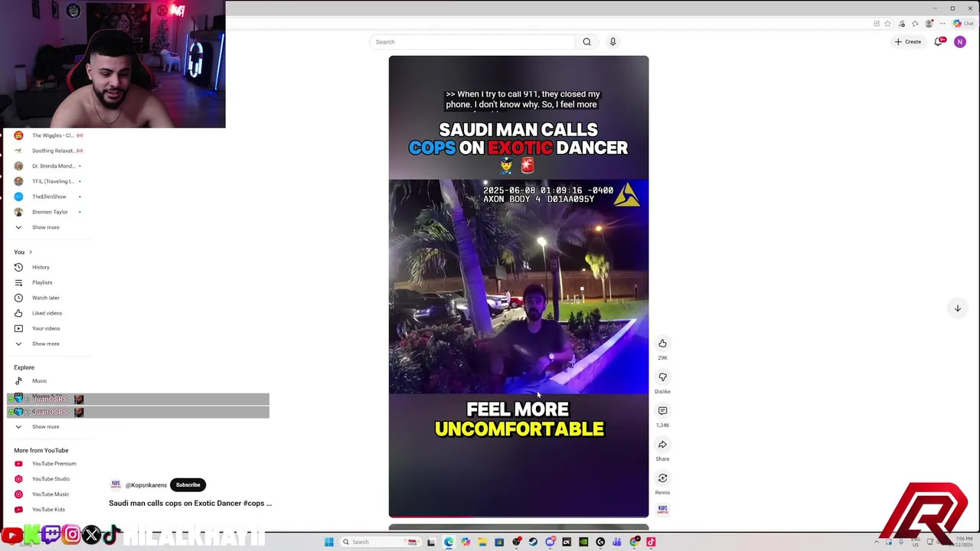Open History from the sidebar
The image size is (980, 551).
click(x=41, y=267)
